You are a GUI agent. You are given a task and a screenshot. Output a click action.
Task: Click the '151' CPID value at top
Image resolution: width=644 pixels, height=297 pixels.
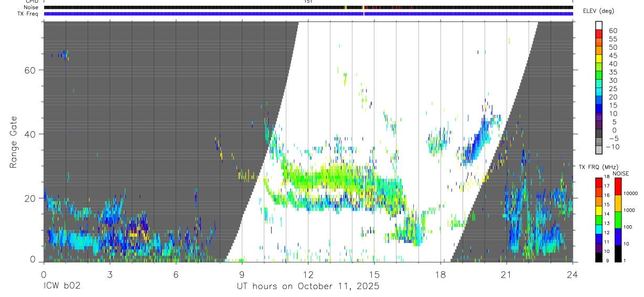(308, 2)
